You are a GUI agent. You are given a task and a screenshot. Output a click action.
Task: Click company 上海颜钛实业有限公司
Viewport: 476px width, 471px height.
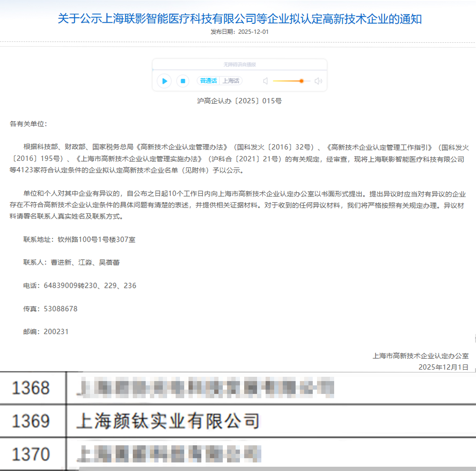(x=168, y=421)
